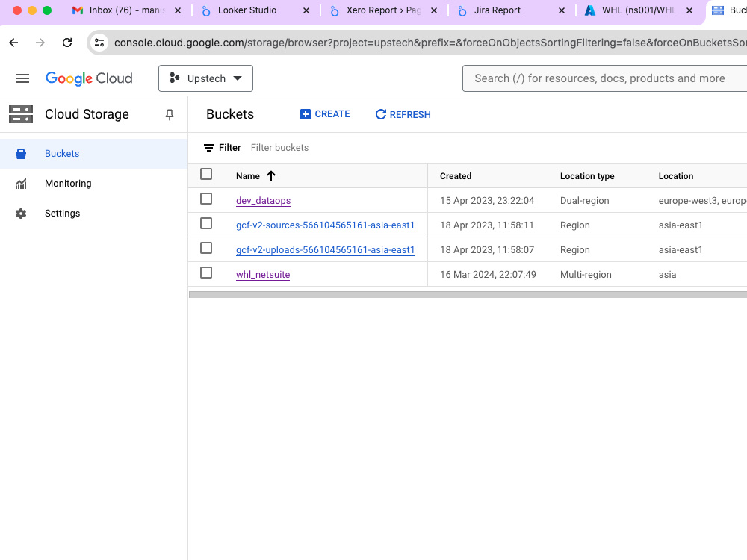Open the gcf-v2-sources-566104565161-asia-east1 bucket
Viewport: 747px width, 560px height.
326,225
